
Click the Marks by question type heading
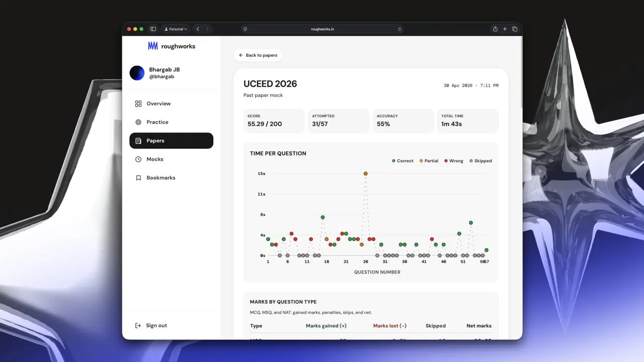click(283, 302)
